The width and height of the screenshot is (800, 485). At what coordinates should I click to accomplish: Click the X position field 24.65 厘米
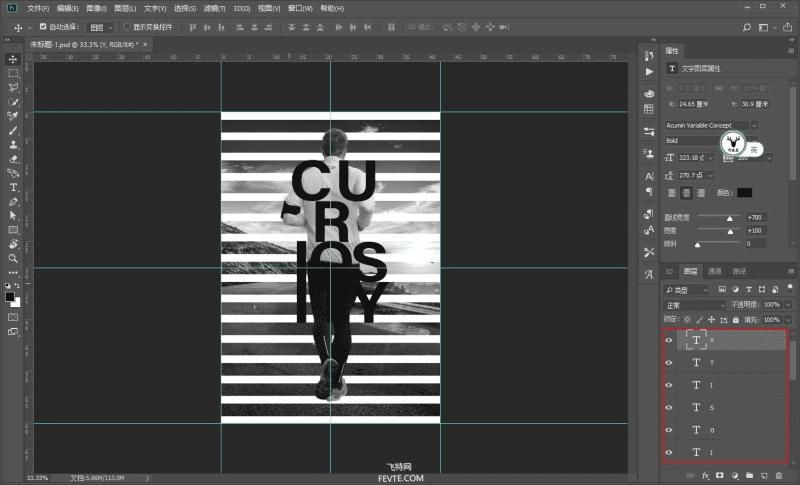click(693, 104)
